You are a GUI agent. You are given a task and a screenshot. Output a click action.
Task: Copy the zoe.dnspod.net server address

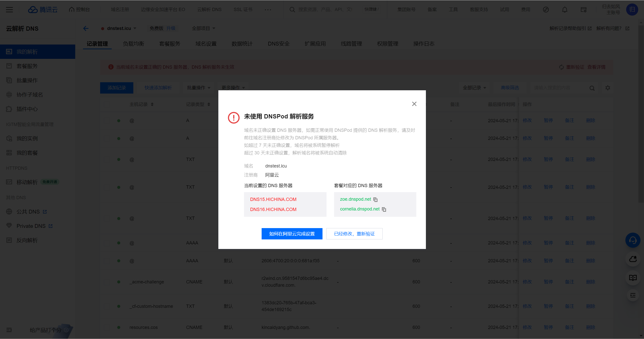375,200
